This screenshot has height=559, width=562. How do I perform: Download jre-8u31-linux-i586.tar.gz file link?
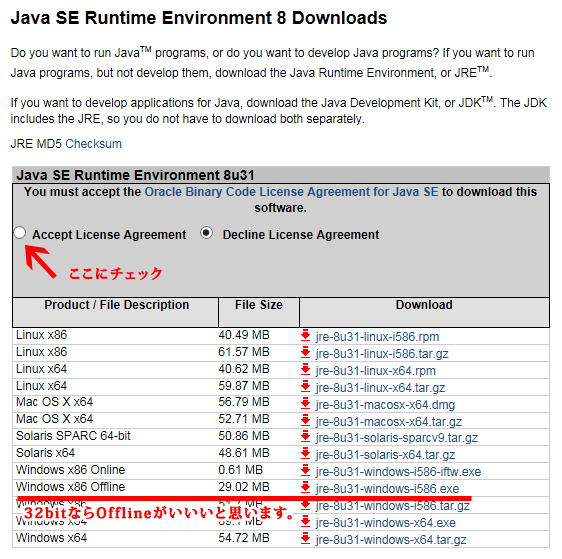382,354
